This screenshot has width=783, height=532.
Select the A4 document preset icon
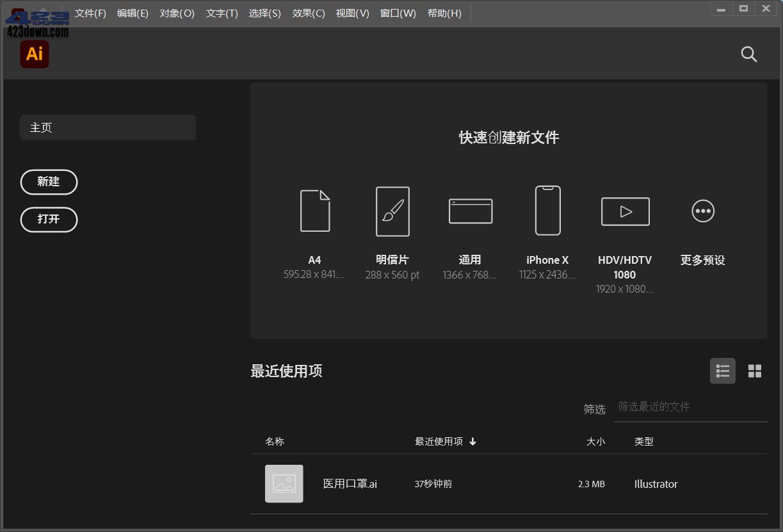point(314,211)
